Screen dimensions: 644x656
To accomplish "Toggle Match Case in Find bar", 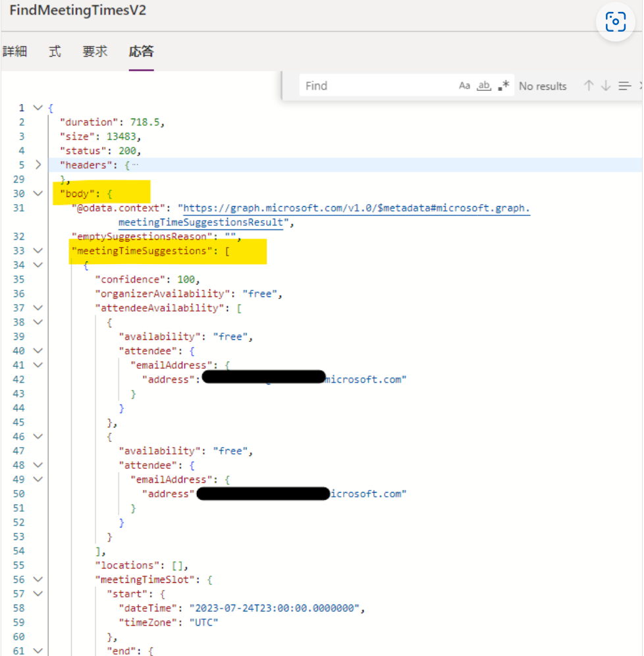I will 464,86.
